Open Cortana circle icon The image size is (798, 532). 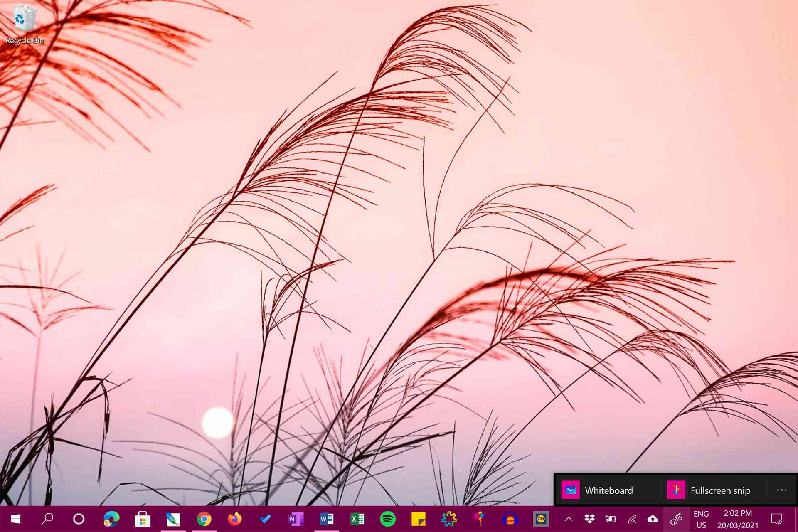click(79, 519)
